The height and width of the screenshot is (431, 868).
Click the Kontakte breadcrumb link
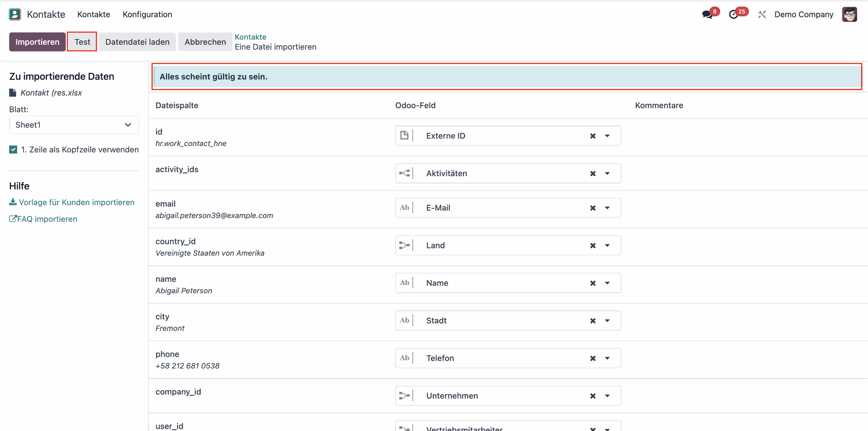tap(250, 37)
